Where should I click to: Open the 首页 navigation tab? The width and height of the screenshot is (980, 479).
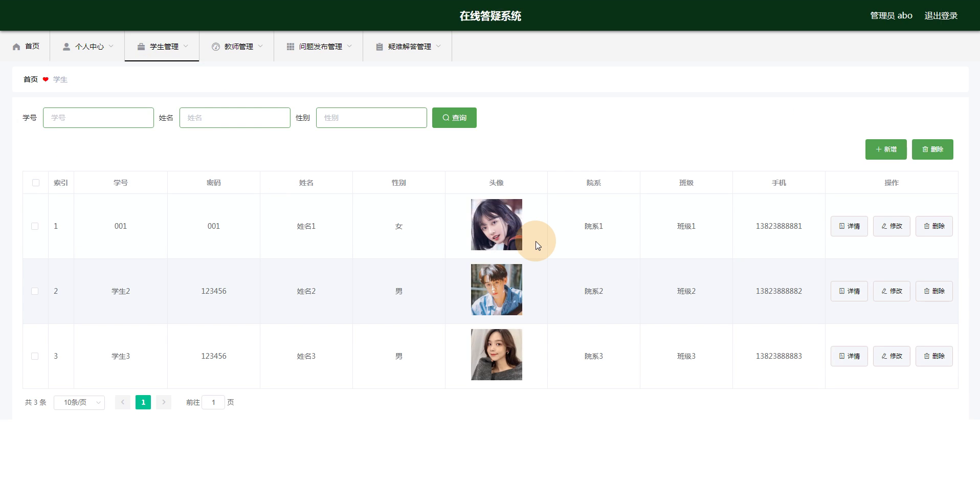26,47
